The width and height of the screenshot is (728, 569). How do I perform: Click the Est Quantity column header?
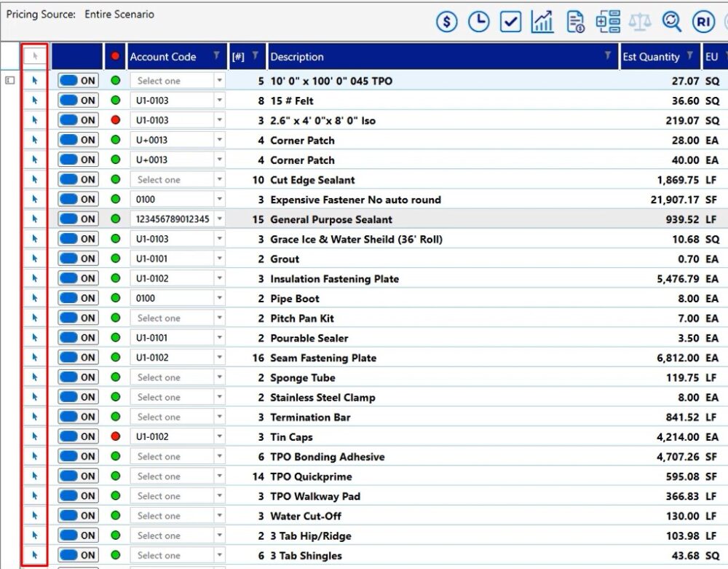click(650, 57)
